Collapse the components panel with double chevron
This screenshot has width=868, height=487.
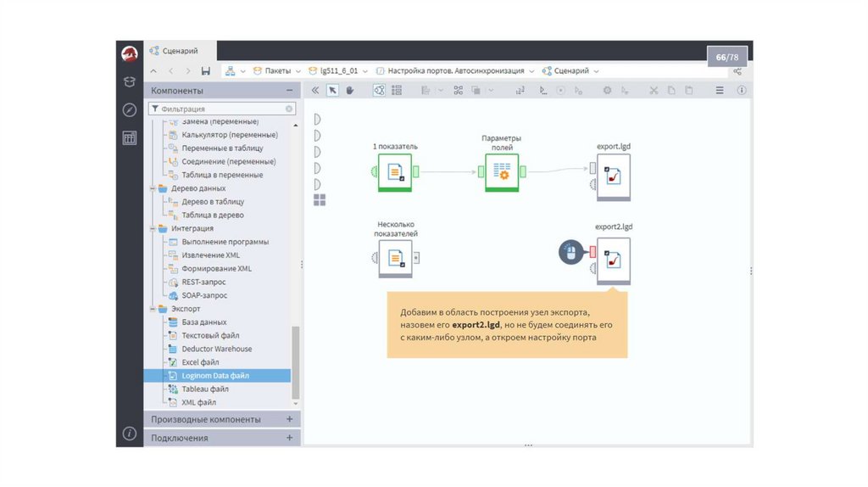pyautogui.click(x=315, y=90)
